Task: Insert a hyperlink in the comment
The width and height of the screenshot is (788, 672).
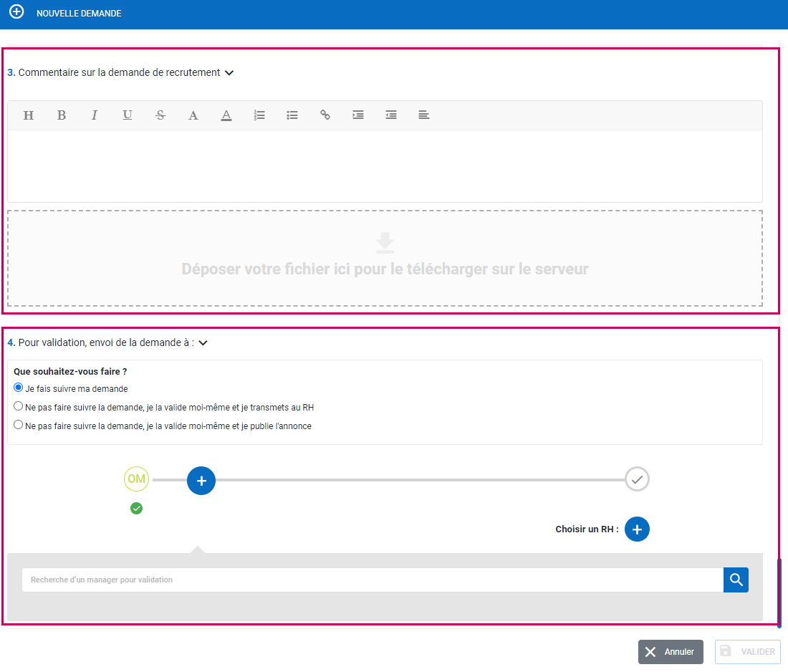Action: (x=325, y=115)
